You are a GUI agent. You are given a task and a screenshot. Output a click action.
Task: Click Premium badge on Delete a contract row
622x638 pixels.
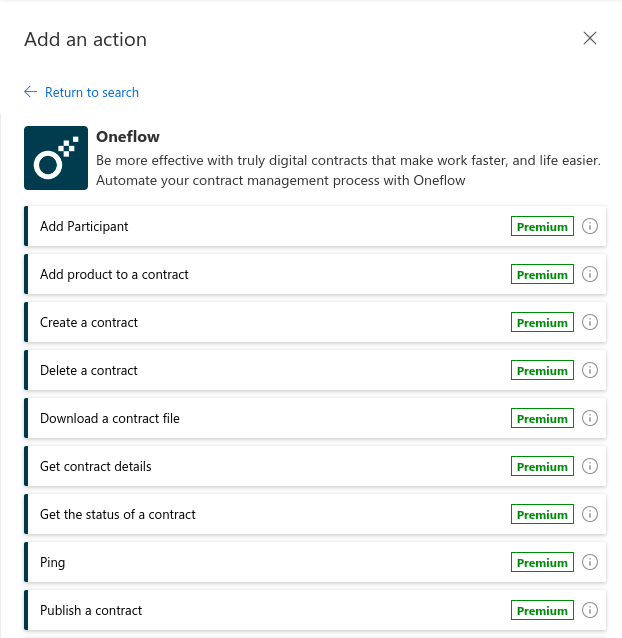[542, 370]
